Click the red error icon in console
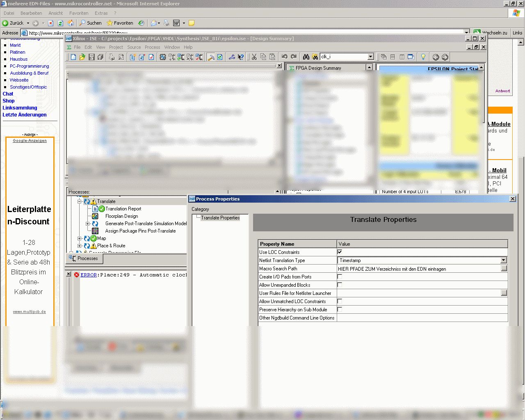The width and height of the screenshot is (525, 420). [77, 275]
